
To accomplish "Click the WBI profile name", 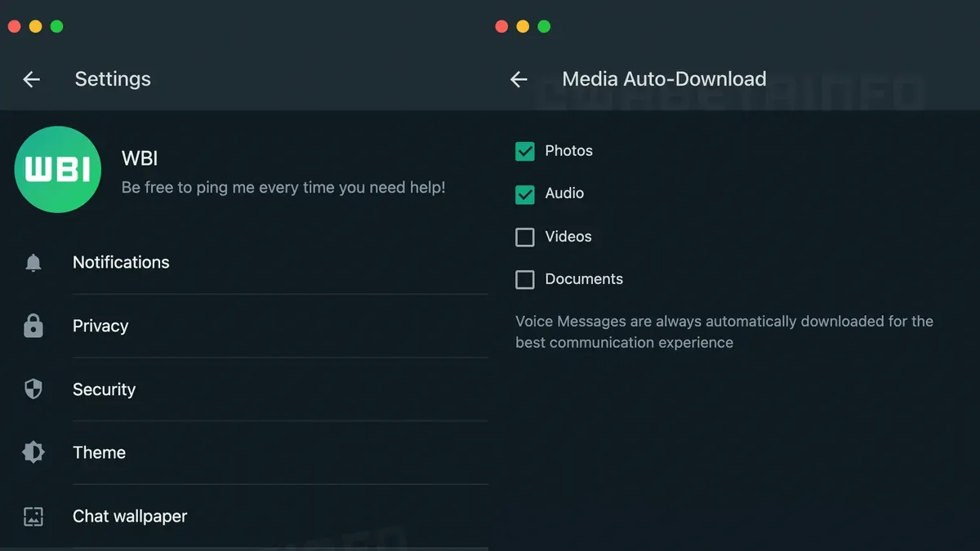I will 140,158.
